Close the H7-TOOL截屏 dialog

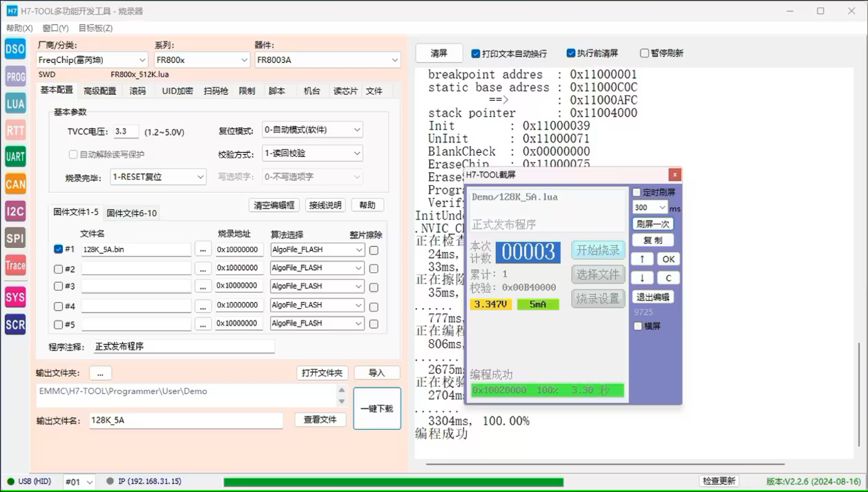click(675, 175)
